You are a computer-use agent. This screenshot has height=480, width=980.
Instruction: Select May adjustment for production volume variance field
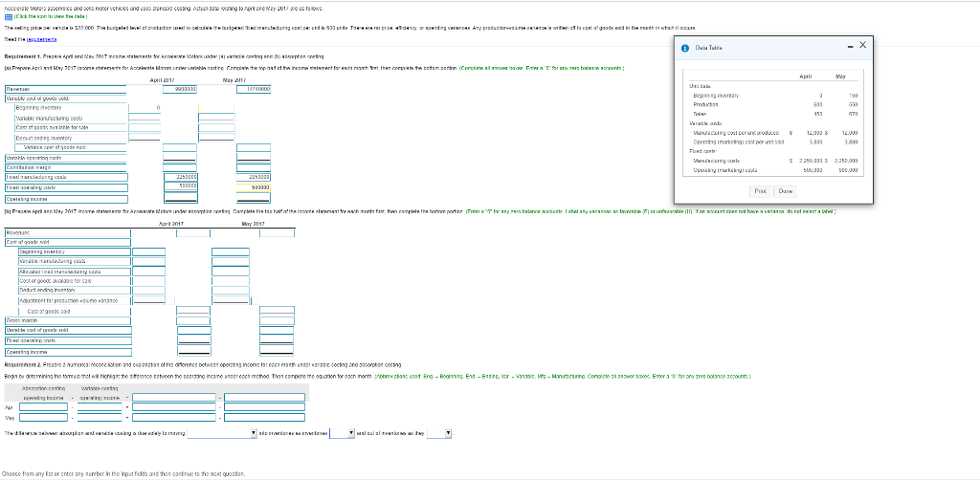[x=230, y=301]
